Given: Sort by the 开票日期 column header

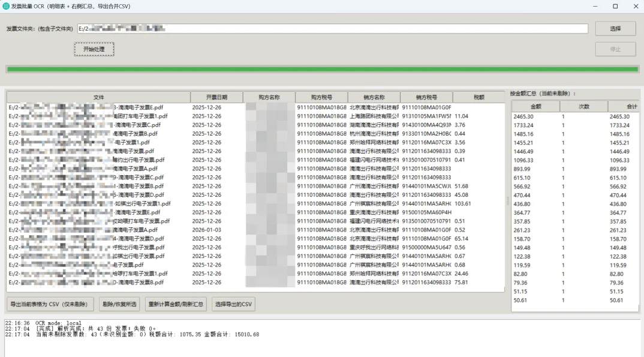Looking at the screenshot, I should (x=216, y=97).
